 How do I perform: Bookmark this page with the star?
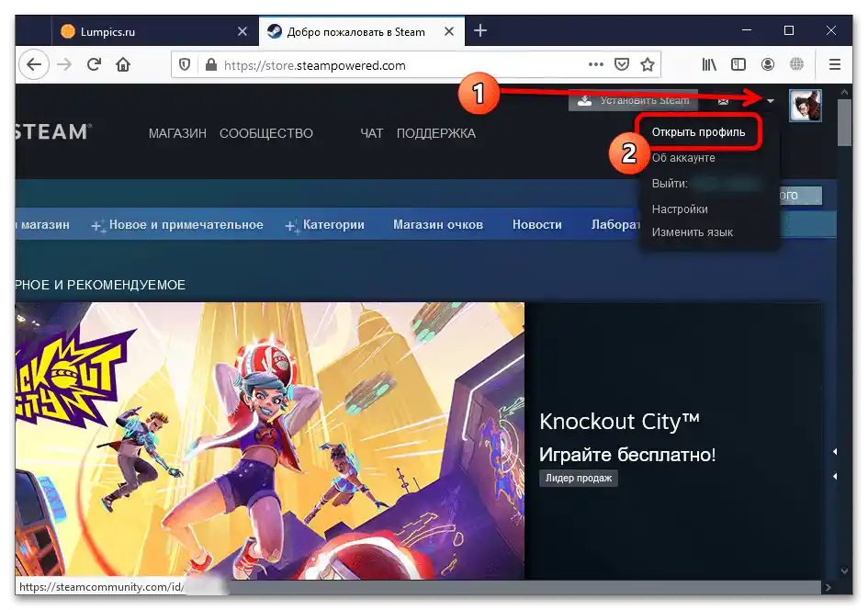(x=648, y=64)
